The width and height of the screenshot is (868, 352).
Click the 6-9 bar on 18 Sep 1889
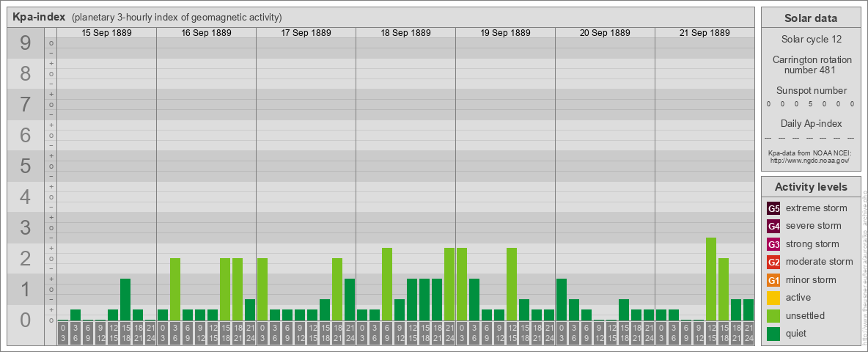tap(387, 285)
